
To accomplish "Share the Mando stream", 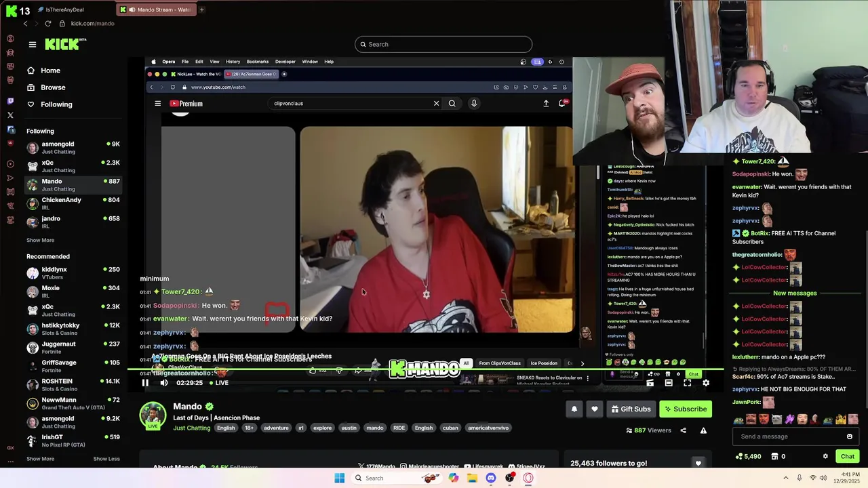I will click(x=683, y=430).
